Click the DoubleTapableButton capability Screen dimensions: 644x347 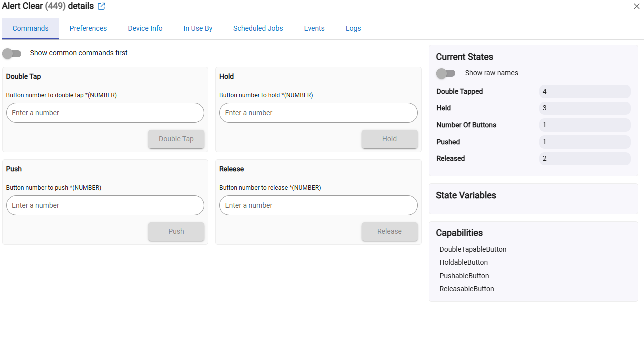473,249
